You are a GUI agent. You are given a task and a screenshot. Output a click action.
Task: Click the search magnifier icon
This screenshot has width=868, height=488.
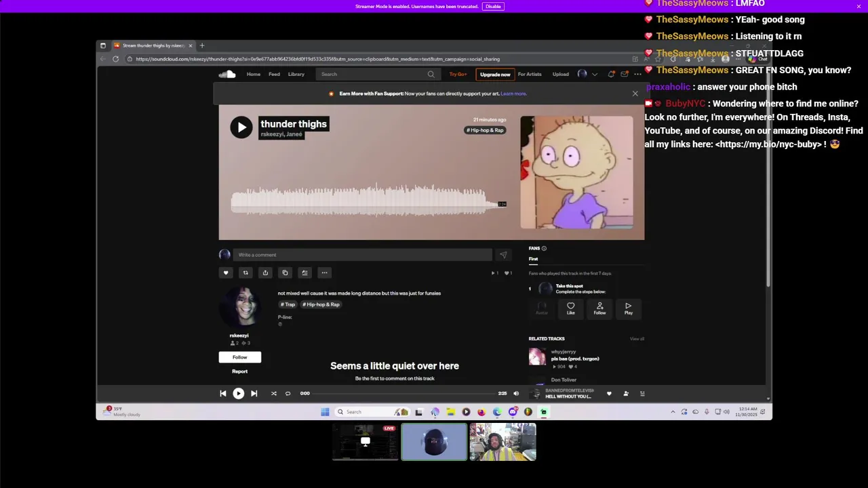[431, 74]
